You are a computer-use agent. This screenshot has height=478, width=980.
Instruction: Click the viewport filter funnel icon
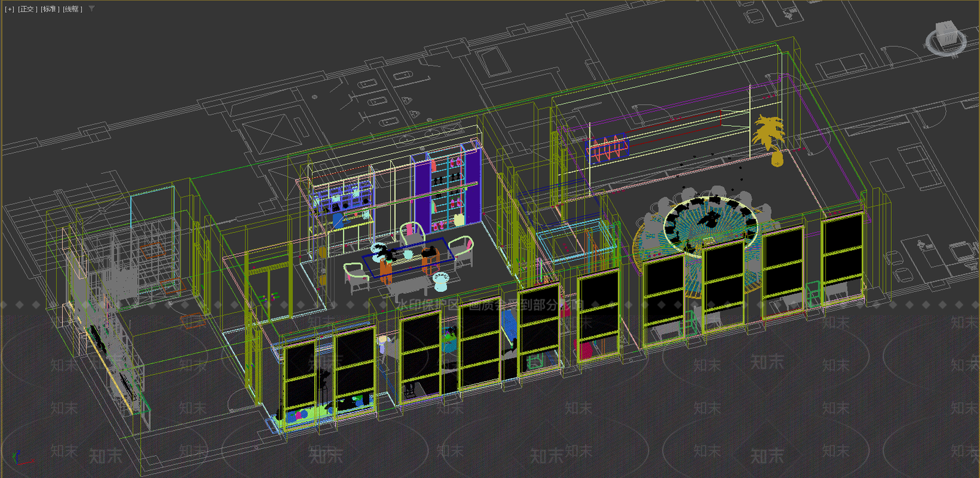coord(92,9)
